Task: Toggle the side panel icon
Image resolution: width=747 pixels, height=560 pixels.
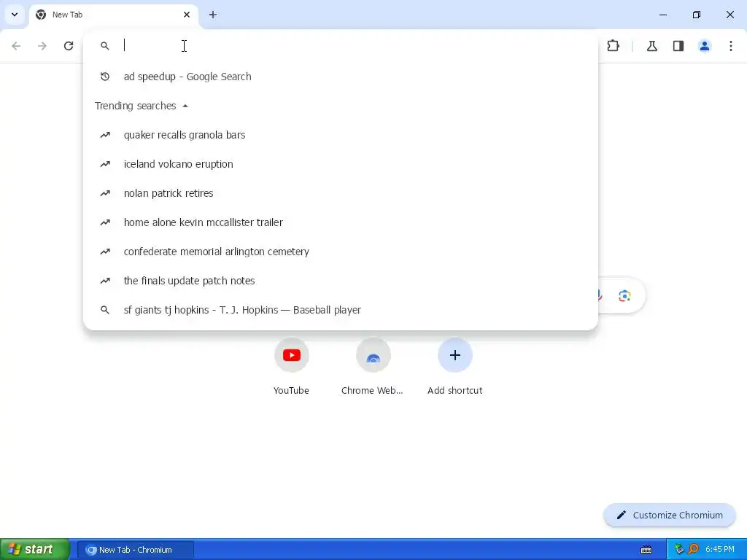Action: point(678,46)
